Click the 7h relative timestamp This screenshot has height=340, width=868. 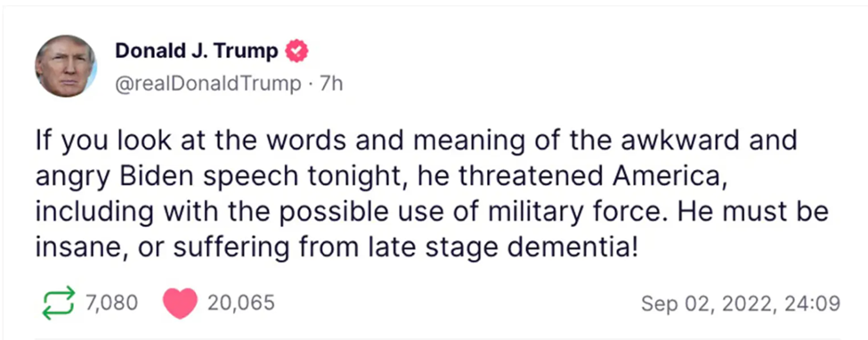[331, 85]
